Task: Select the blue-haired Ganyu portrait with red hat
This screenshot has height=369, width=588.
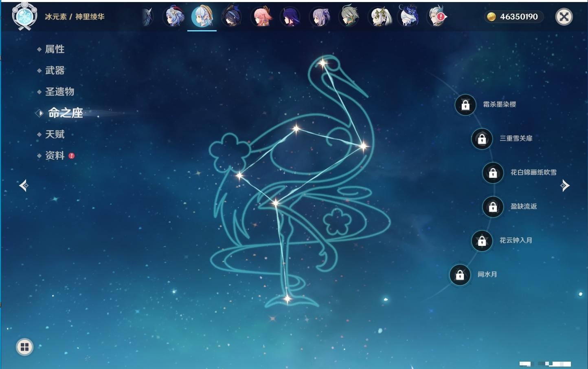Action: coord(174,17)
